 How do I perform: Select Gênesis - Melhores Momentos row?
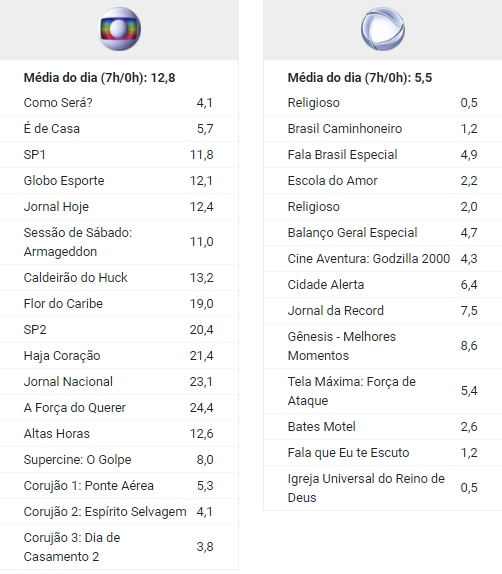[383, 346]
